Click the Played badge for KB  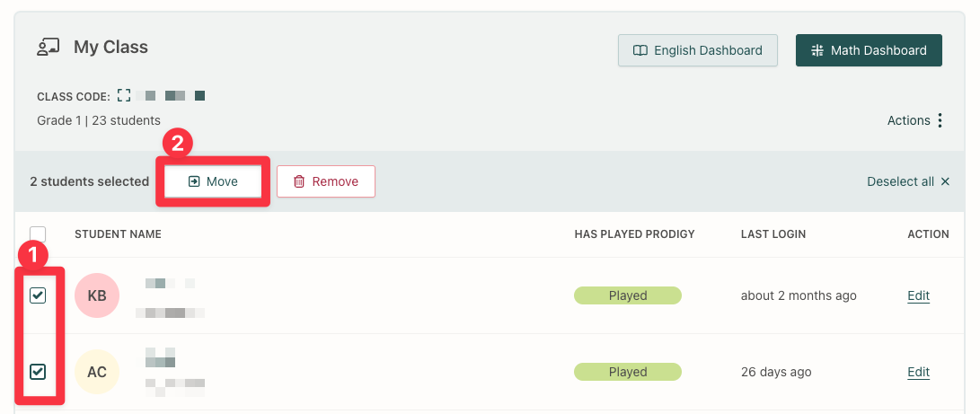click(x=627, y=295)
